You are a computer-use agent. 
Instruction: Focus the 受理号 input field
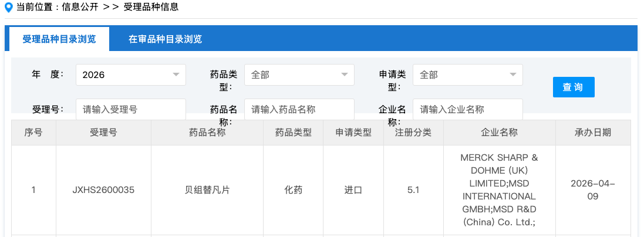[x=130, y=109]
